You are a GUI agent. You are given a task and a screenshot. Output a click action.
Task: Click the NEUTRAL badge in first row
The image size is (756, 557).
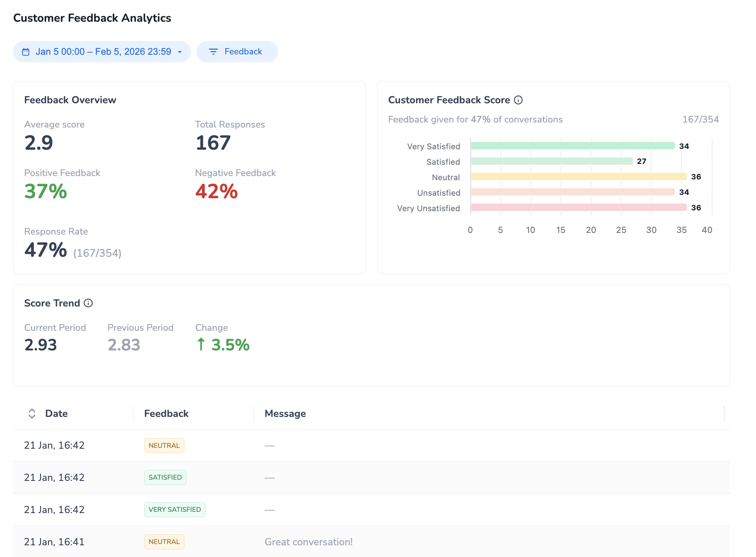tap(164, 446)
